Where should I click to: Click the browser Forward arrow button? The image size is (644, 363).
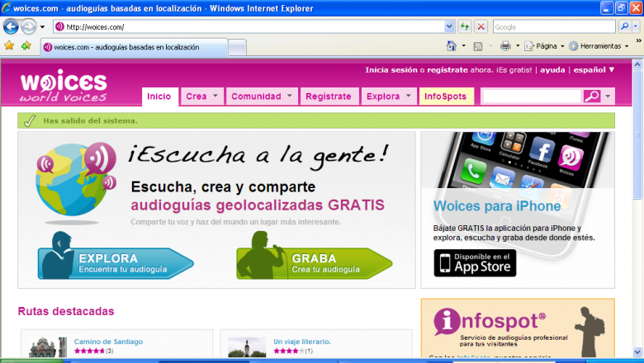(28, 27)
